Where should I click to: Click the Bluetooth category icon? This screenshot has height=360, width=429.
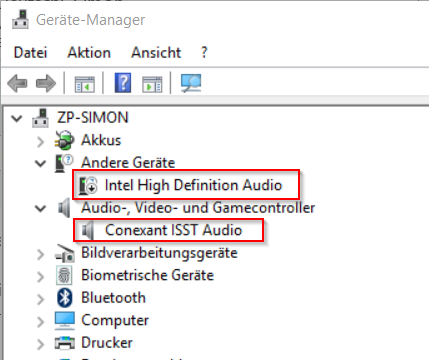point(64,298)
